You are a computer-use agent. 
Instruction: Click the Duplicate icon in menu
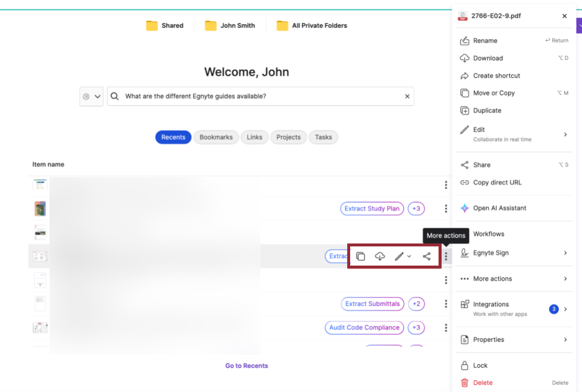[x=464, y=110]
